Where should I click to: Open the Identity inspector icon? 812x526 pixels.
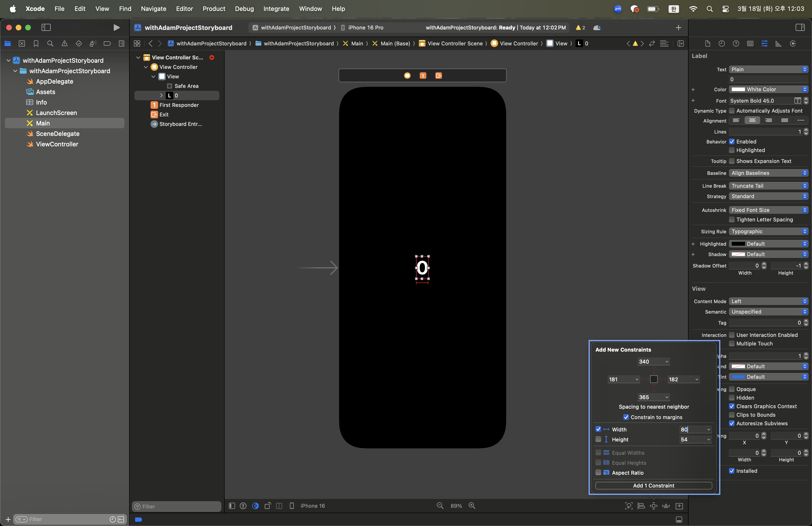coord(750,43)
